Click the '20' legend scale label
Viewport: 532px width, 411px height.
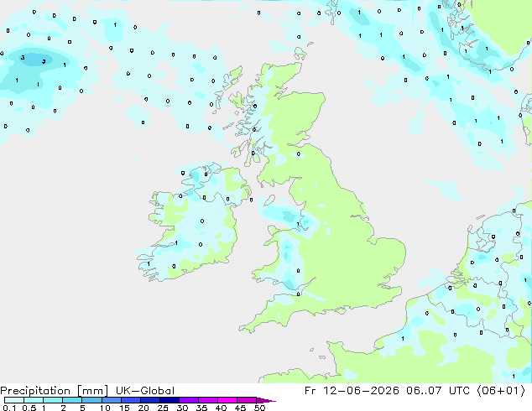143,408
